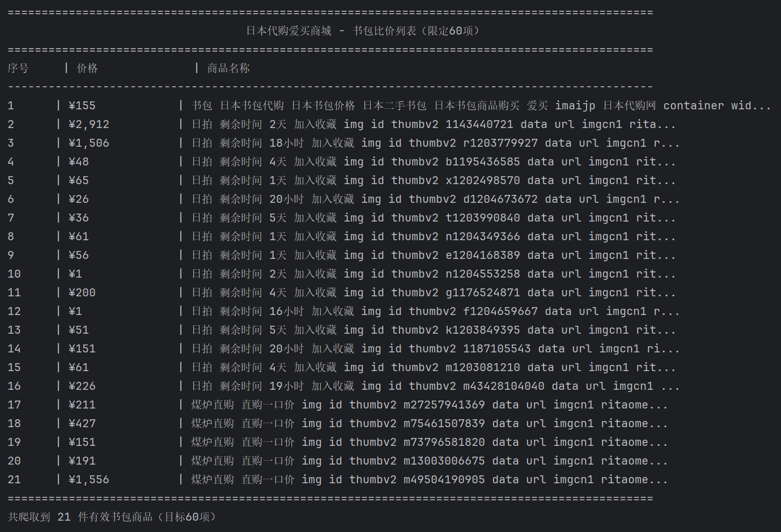Click product ID m1203081210 in row 15

[483, 367]
